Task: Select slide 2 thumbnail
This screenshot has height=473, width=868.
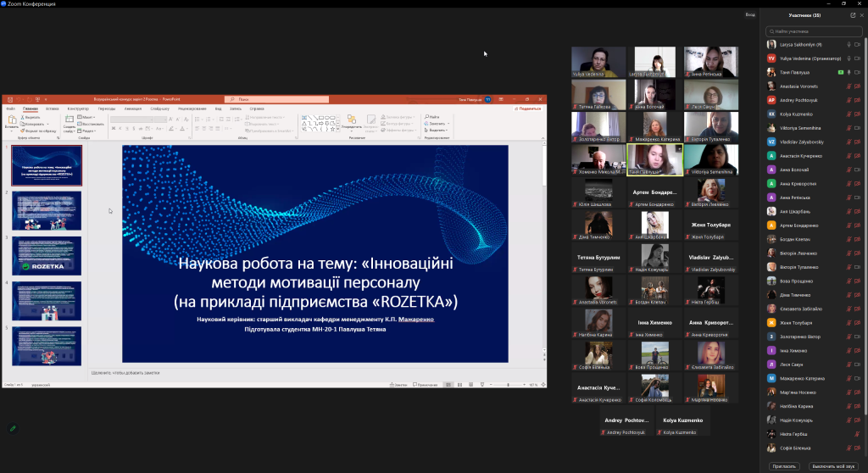Action: pyautogui.click(x=47, y=210)
